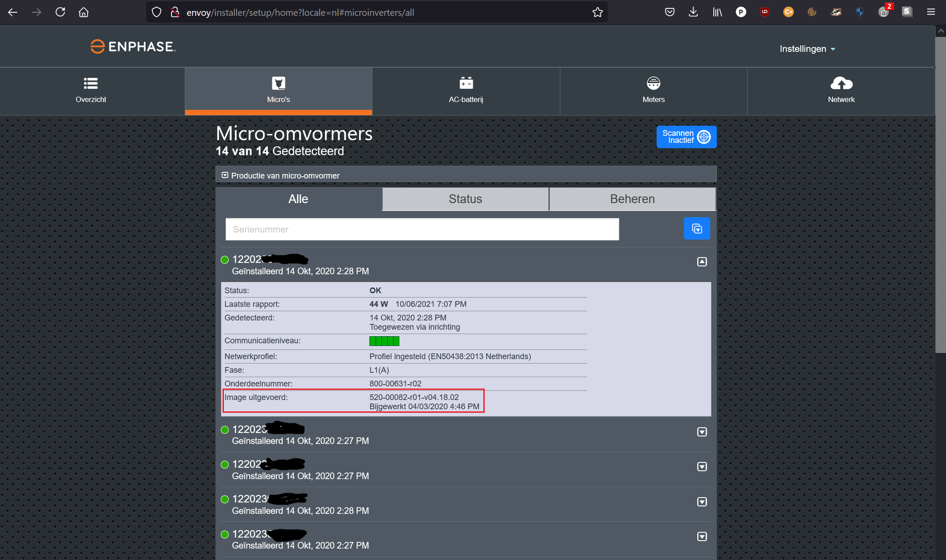This screenshot has width=946, height=560.
Task: Switch to the Beheren tab
Action: (x=632, y=199)
